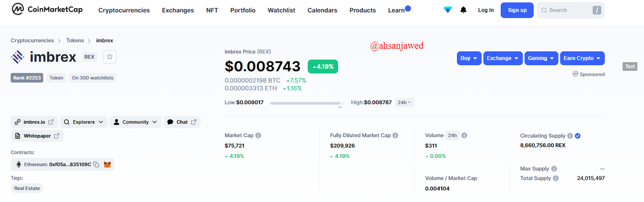This screenshot has height=202, width=644.
Task: Open the imbrex.io website link
Action: pos(34,122)
